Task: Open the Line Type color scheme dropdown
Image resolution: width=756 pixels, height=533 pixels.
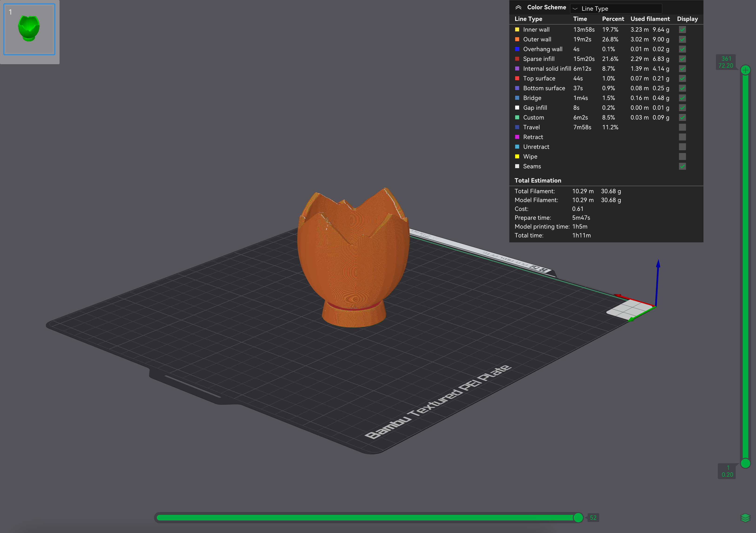Action: click(616, 9)
